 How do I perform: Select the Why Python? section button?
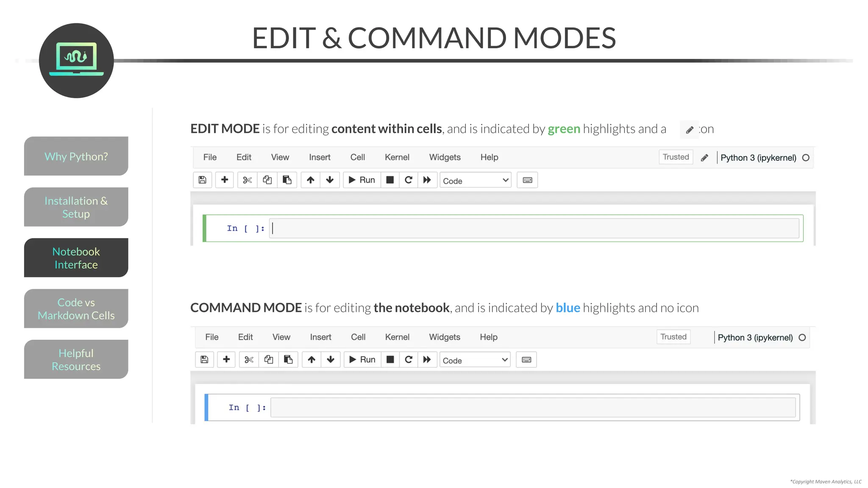click(x=76, y=156)
